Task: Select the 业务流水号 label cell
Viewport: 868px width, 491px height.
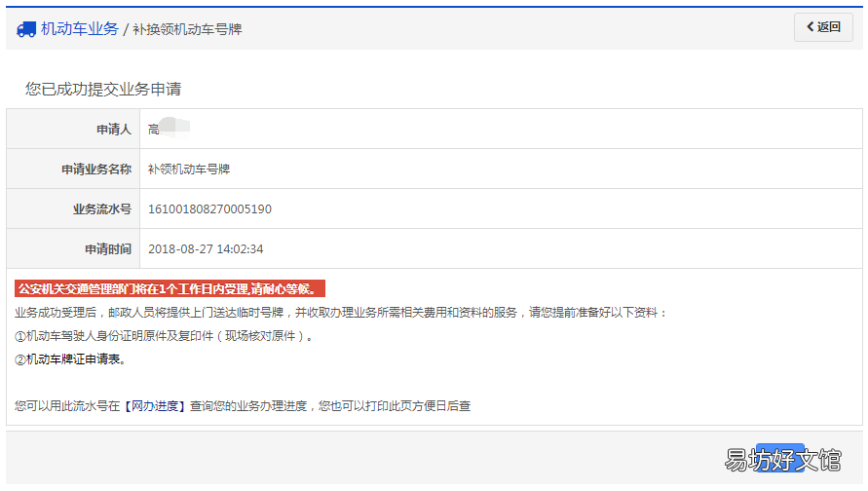Action: pos(73,208)
